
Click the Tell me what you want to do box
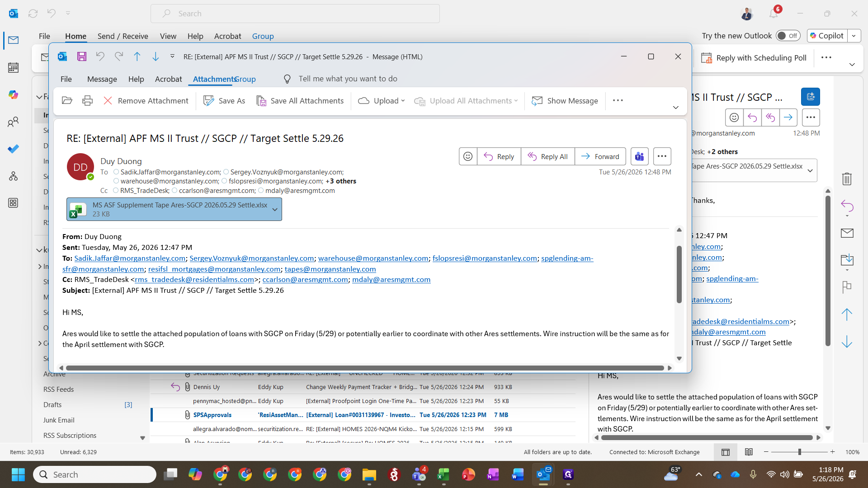click(x=348, y=79)
